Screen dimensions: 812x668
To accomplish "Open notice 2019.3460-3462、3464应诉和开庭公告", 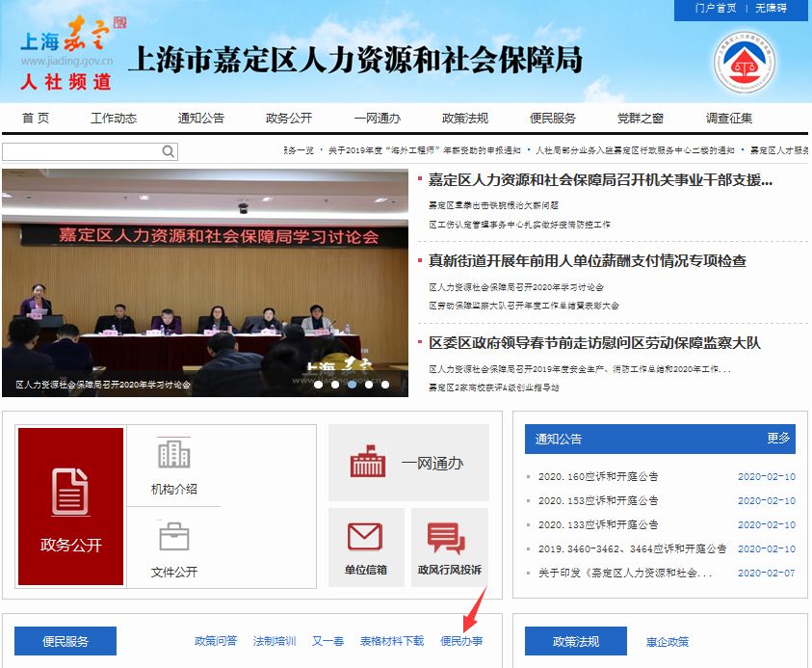I will (632, 548).
